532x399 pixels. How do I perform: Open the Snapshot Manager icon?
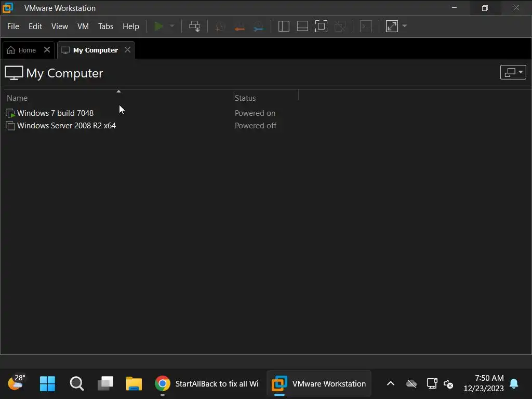pos(259,26)
